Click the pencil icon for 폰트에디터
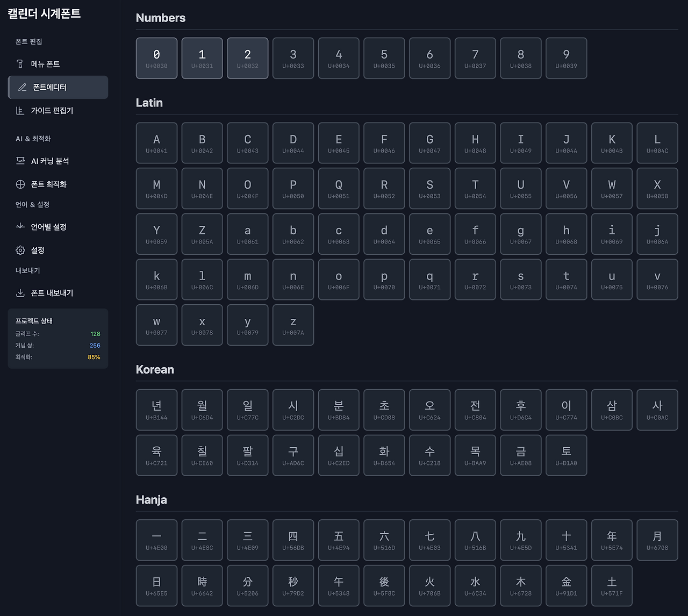The height and width of the screenshot is (616, 688). pyautogui.click(x=22, y=87)
